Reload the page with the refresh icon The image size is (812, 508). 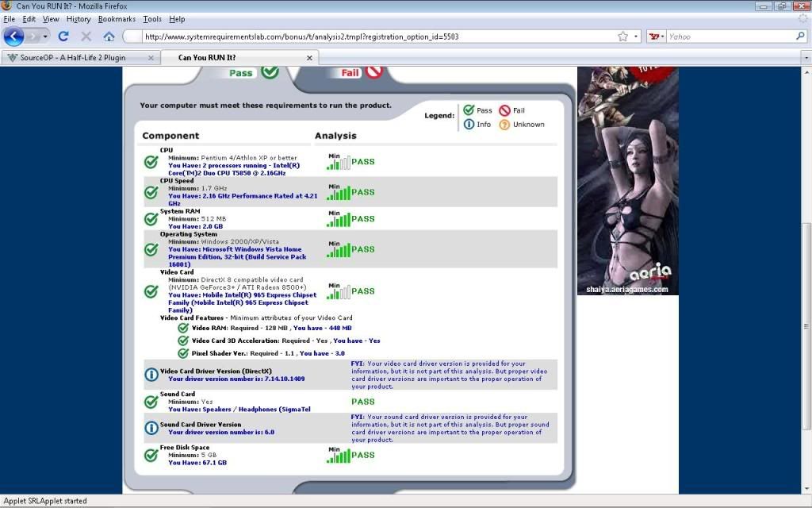(x=63, y=37)
